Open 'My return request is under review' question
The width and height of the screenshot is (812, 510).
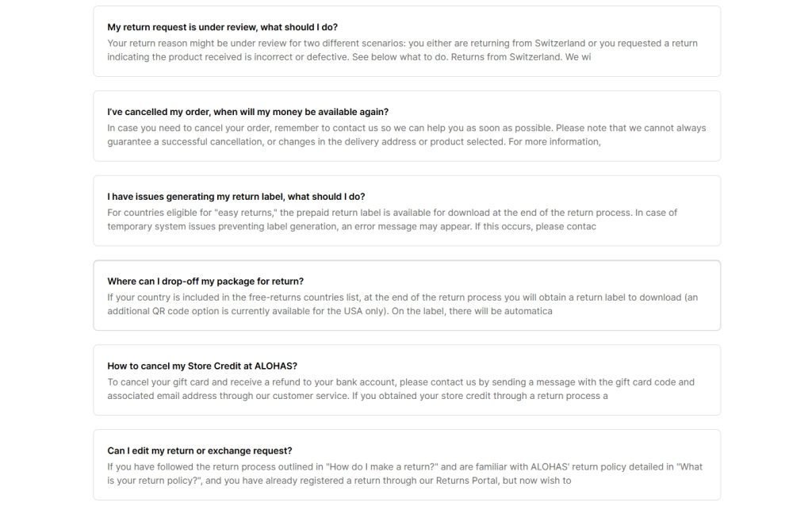coord(222,27)
